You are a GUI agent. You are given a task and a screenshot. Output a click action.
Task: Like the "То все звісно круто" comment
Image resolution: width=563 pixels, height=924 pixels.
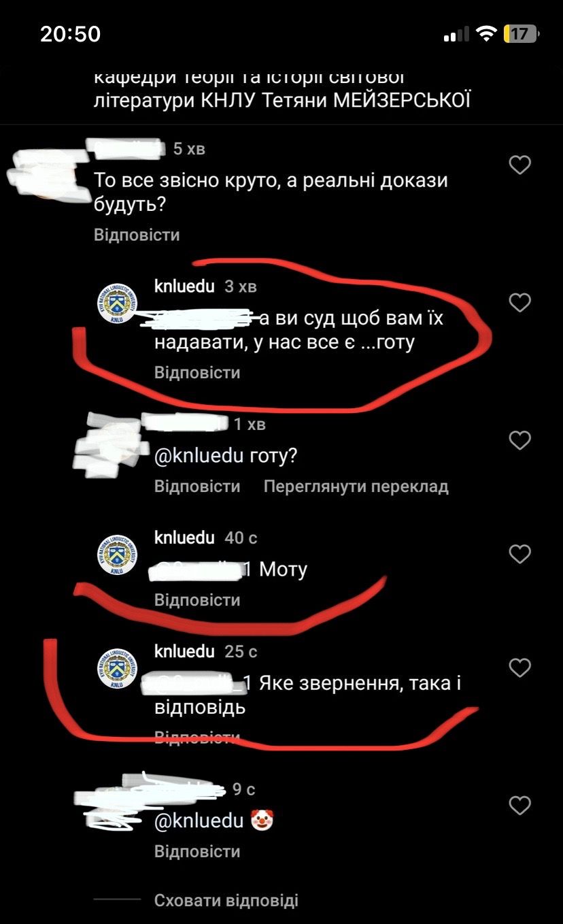pos(519,165)
